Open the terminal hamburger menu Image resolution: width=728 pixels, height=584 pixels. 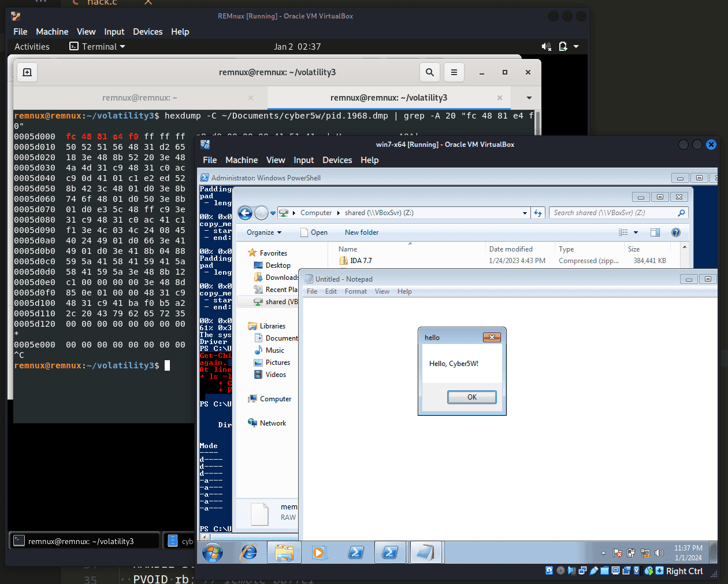coord(454,72)
